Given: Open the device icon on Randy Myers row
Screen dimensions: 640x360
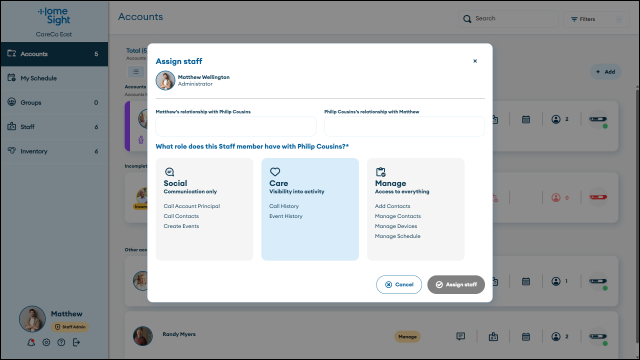Looking at the screenshot, I should click(493, 336).
